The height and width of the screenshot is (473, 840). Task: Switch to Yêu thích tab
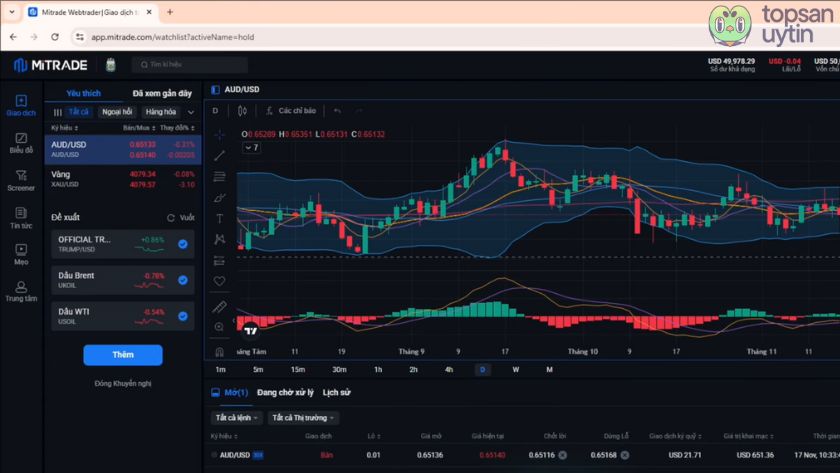pyautogui.click(x=84, y=93)
